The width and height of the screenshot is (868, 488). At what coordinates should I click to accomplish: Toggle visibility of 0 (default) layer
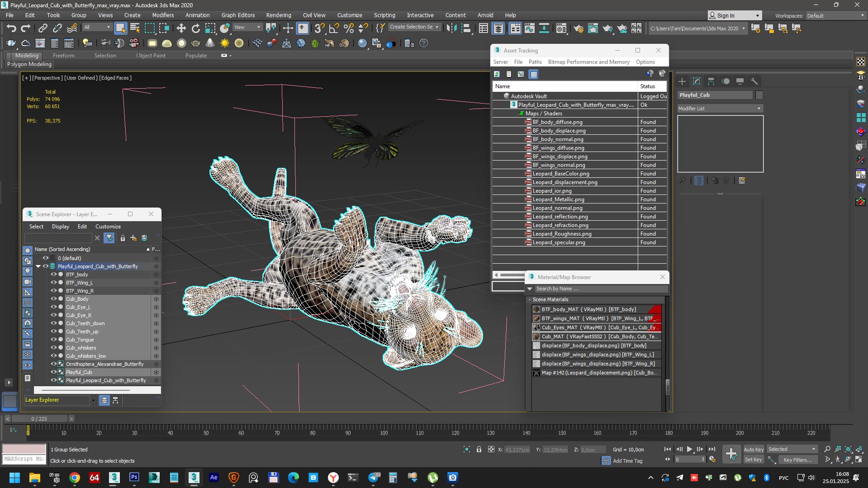(x=45, y=258)
